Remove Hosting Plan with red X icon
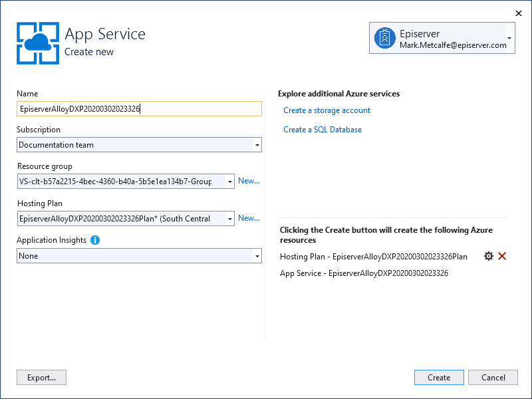The image size is (532, 399). pyautogui.click(x=502, y=256)
